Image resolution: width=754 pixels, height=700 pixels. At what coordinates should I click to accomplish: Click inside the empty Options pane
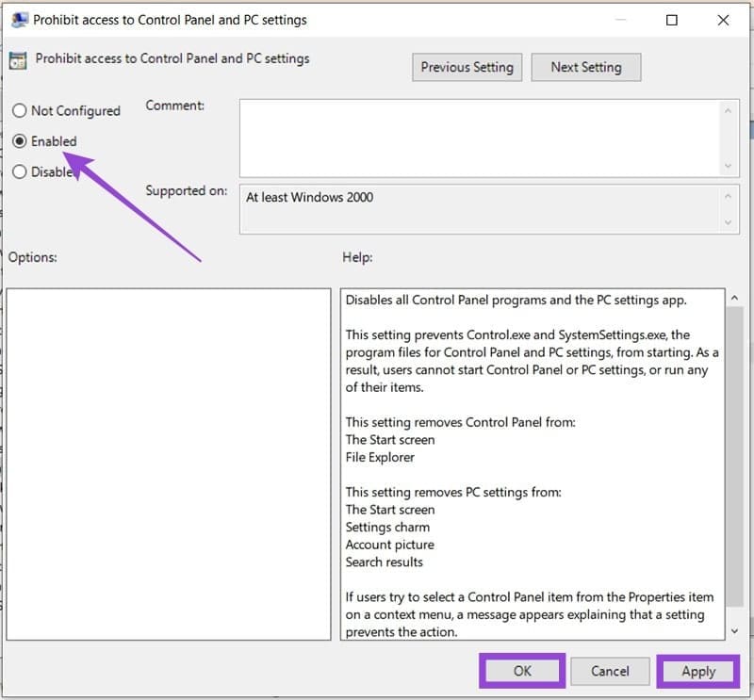168,464
